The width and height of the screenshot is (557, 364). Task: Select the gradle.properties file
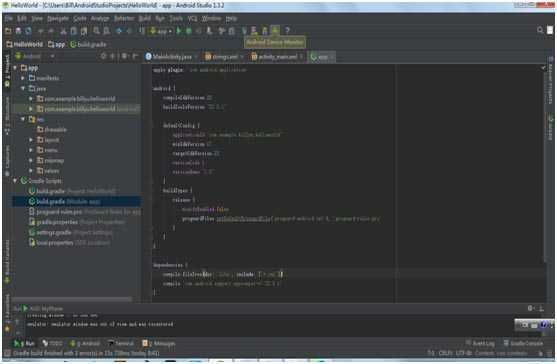(77, 222)
